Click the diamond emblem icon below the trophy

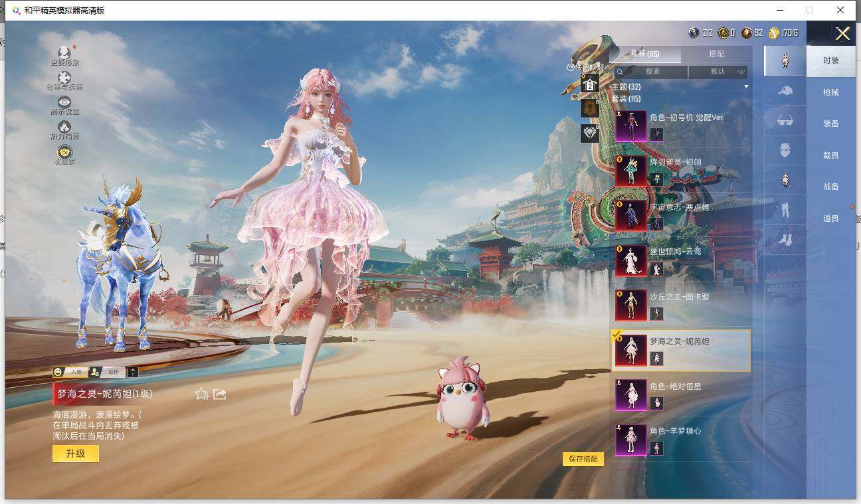coord(589,133)
